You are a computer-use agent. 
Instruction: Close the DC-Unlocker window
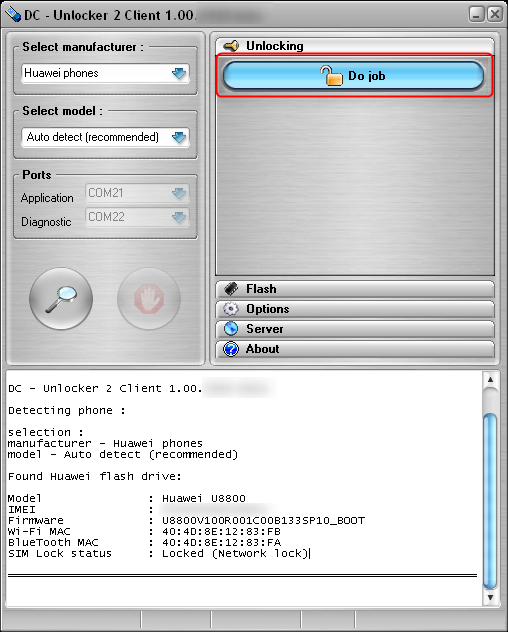point(495,15)
